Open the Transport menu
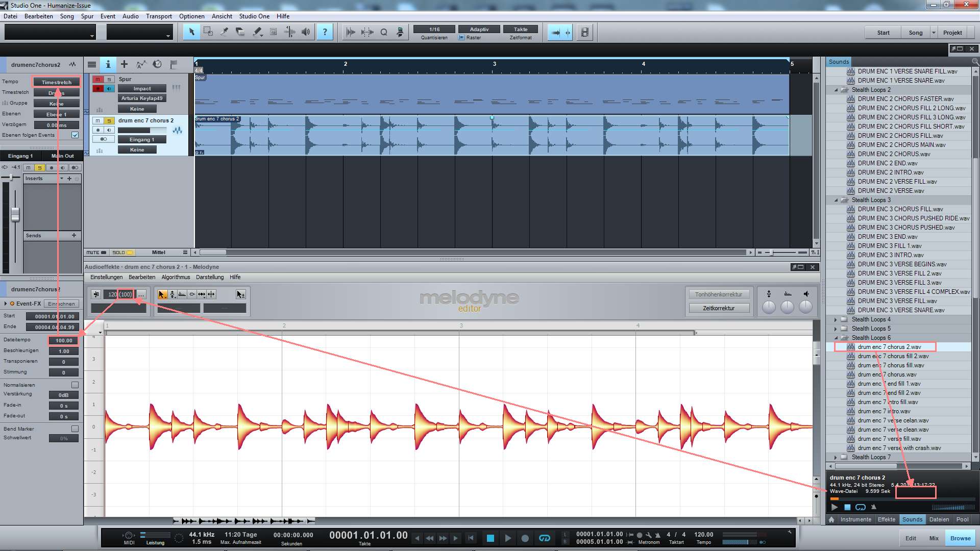Image resolution: width=980 pixels, height=551 pixels. (x=159, y=16)
